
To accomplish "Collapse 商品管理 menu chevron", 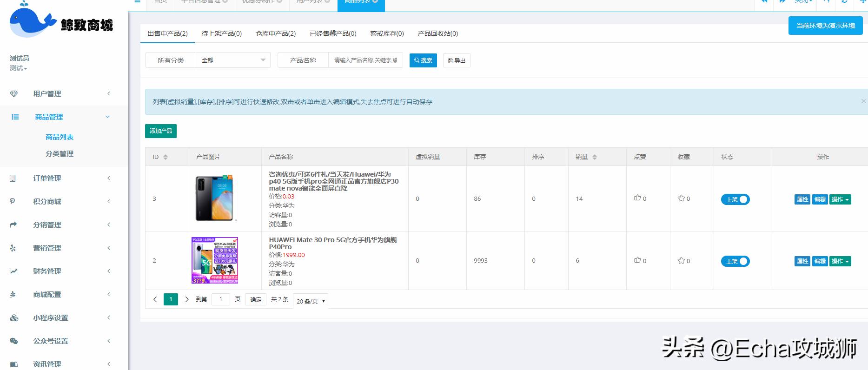I will pyautogui.click(x=108, y=117).
